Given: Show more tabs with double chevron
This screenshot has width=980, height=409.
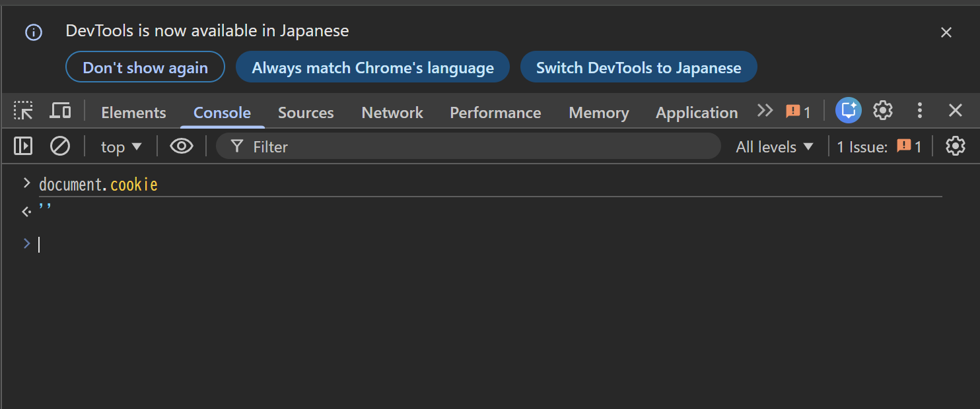Looking at the screenshot, I should point(765,111).
